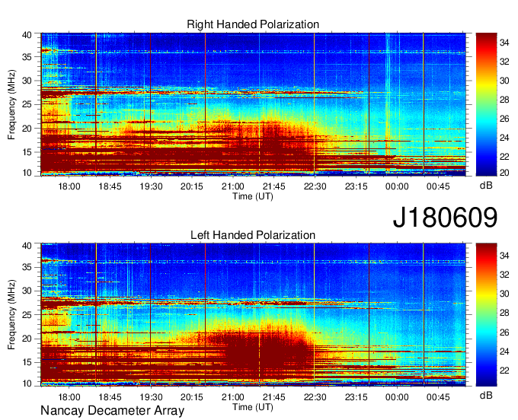The height and width of the screenshot is (420, 518).
Task: Click the 35 MHz tick of the Right Handed plot
Action: coord(27,57)
